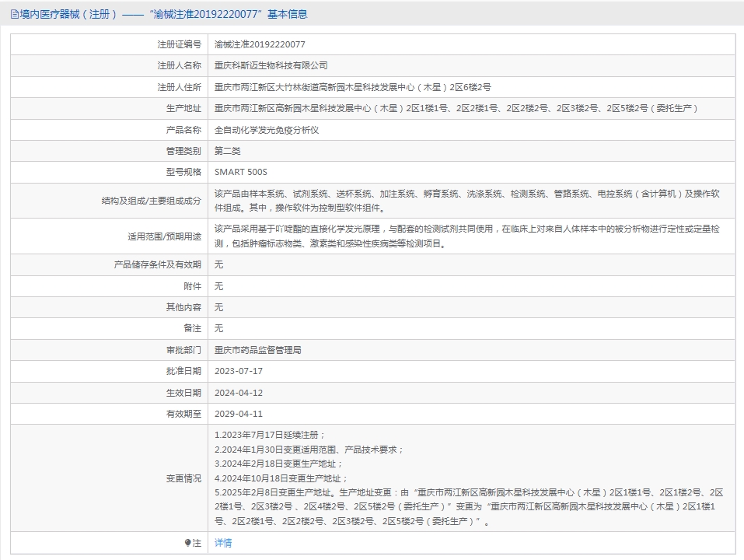Select the registration number 渝械注准20192220077 value cell

(260, 45)
